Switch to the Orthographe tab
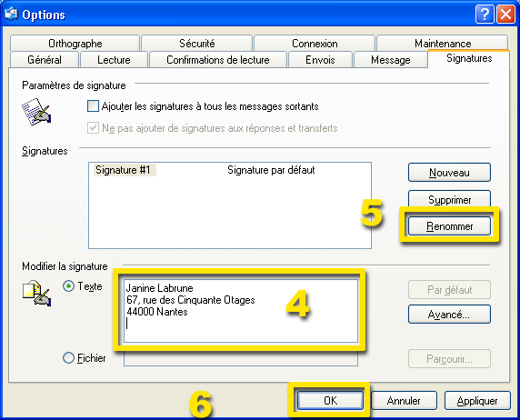The width and height of the screenshot is (520, 420). tap(75, 43)
